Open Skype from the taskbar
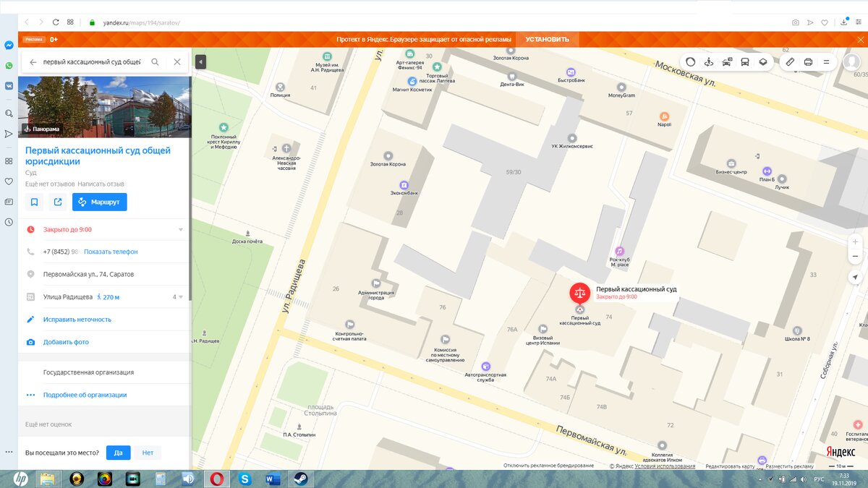Screen dimensions: 868x488 (244, 479)
